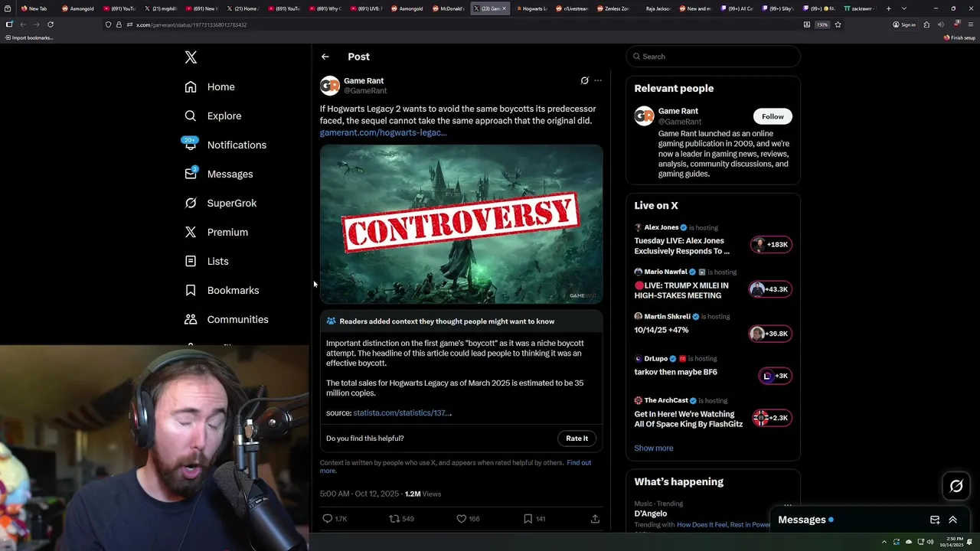Open the Messages sidebar item
Viewport: 980px width, 551px height.
coord(218,174)
